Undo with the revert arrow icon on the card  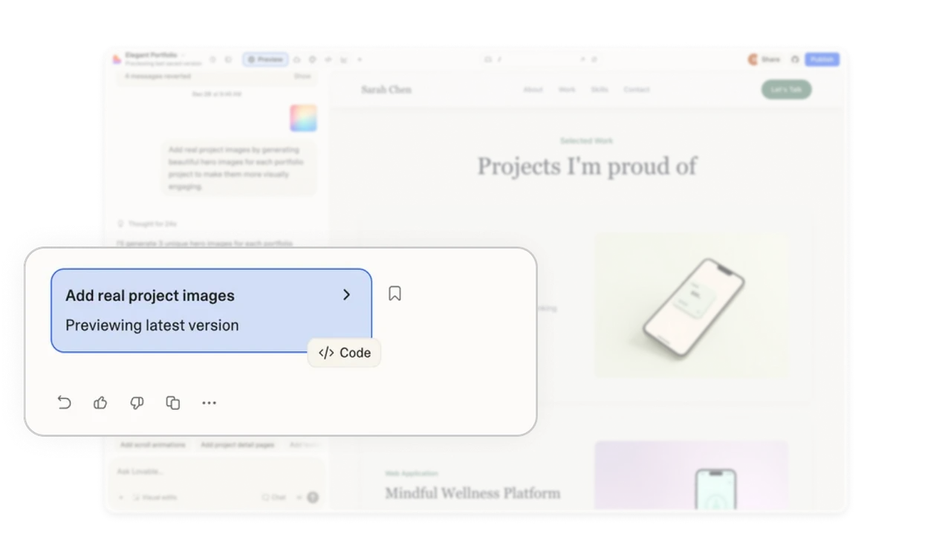pos(64,403)
